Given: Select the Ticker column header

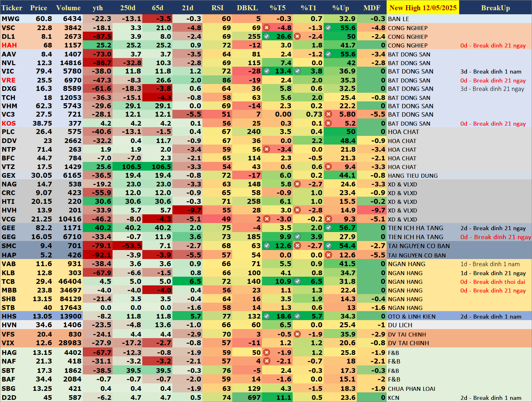Looking at the screenshot, I should pyautogui.click(x=12, y=8).
